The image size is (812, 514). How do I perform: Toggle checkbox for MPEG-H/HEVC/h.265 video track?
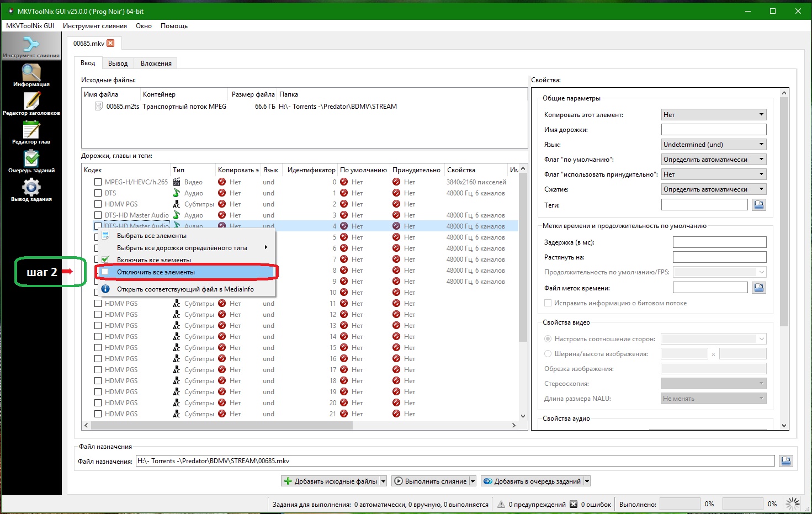[x=98, y=182]
